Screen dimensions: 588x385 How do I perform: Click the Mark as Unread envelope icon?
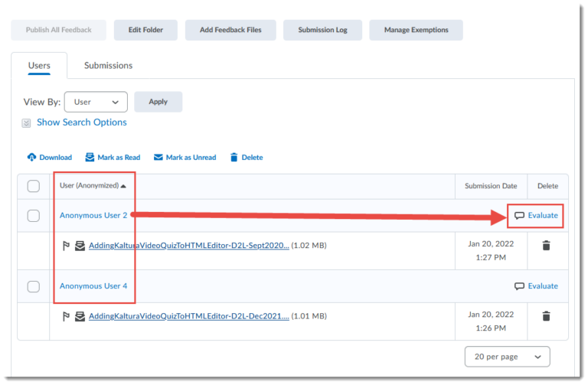click(158, 158)
